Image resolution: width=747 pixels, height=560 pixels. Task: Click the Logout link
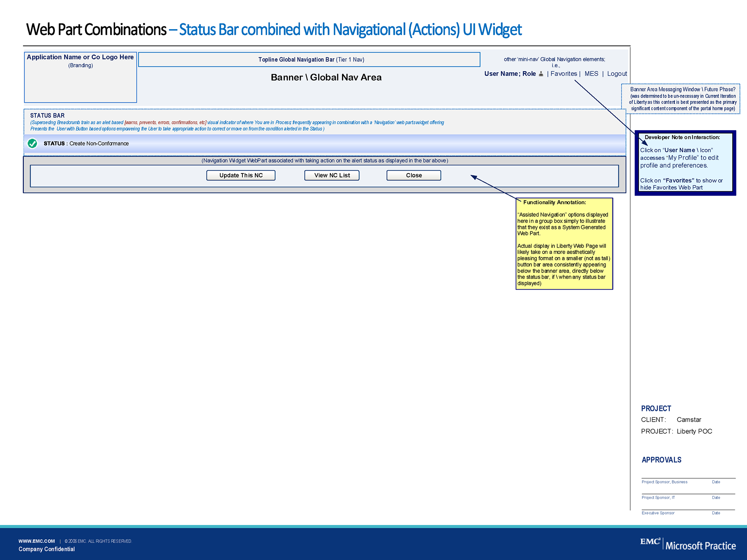[617, 74]
